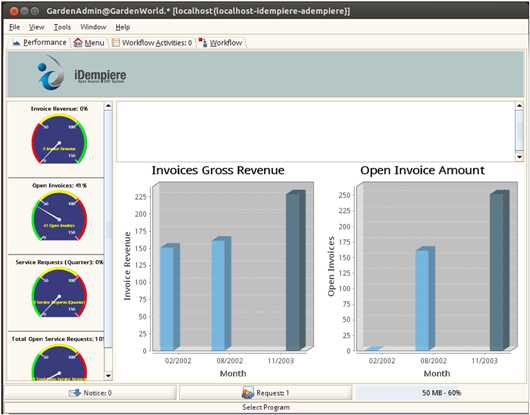This screenshot has width=530, height=415.
Task: Open the Open Invoices gauge
Action: tap(59, 216)
